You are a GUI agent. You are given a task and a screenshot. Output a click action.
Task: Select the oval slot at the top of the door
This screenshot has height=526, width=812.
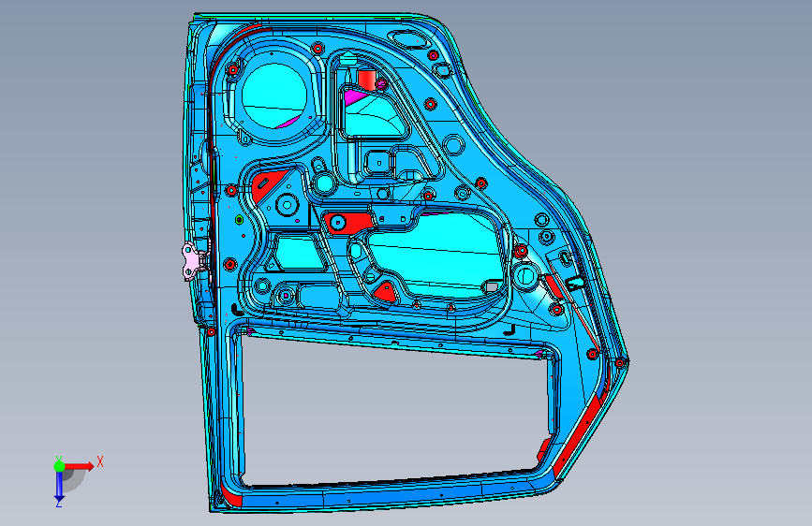[408, 39]
